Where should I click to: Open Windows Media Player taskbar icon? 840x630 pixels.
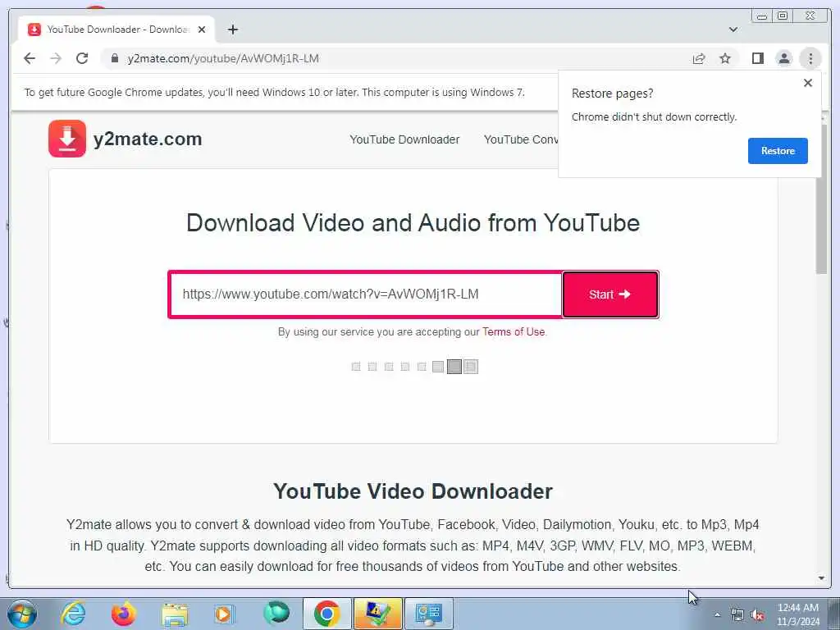pos(225,614)
